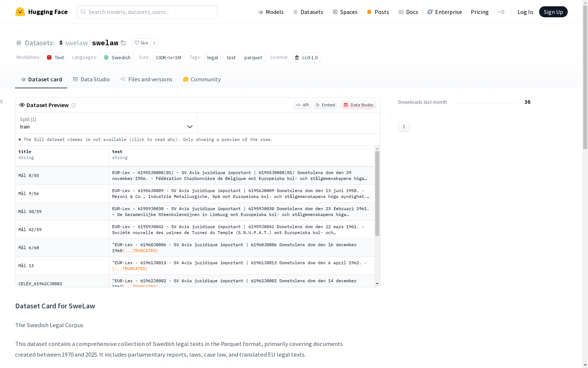Click the text cell mentioning Société nouvelle des usines
The height and width of the screenshot is (368, 588).
(242, 230)
